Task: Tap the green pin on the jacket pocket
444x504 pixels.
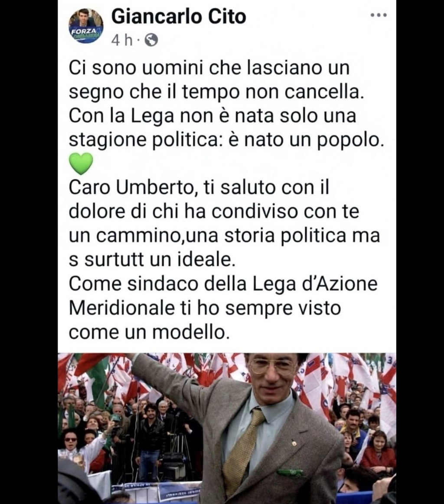Action: coord(289,472)
